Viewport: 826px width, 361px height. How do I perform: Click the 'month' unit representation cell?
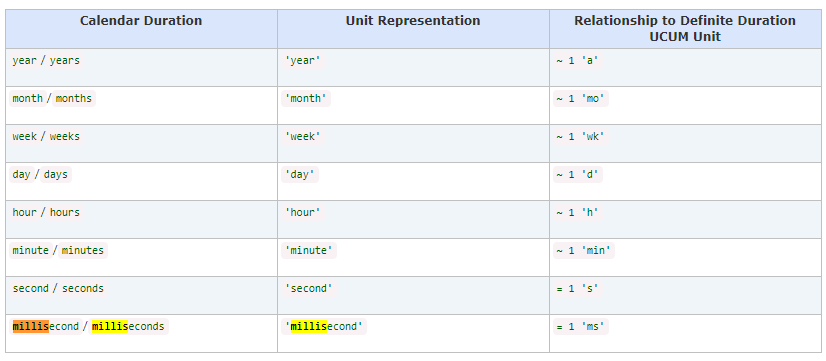(306, 99)
